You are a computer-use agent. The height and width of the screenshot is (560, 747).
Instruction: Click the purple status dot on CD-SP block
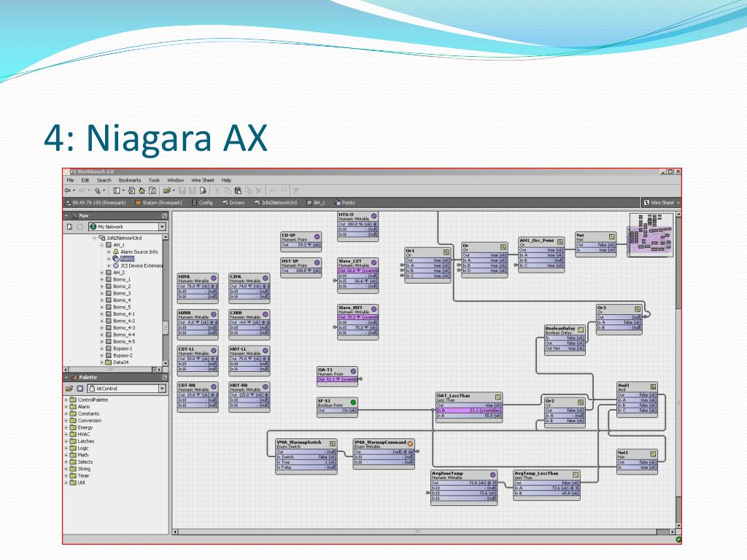[317, 236]
